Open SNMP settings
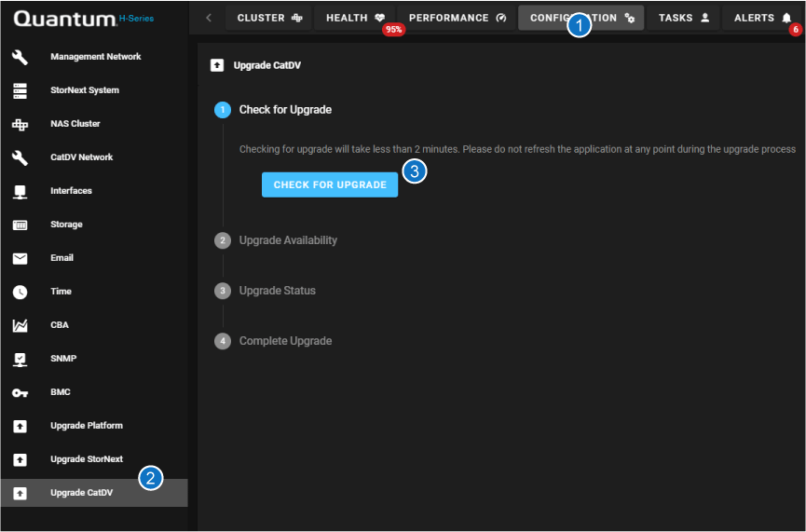 click(94, 359)
